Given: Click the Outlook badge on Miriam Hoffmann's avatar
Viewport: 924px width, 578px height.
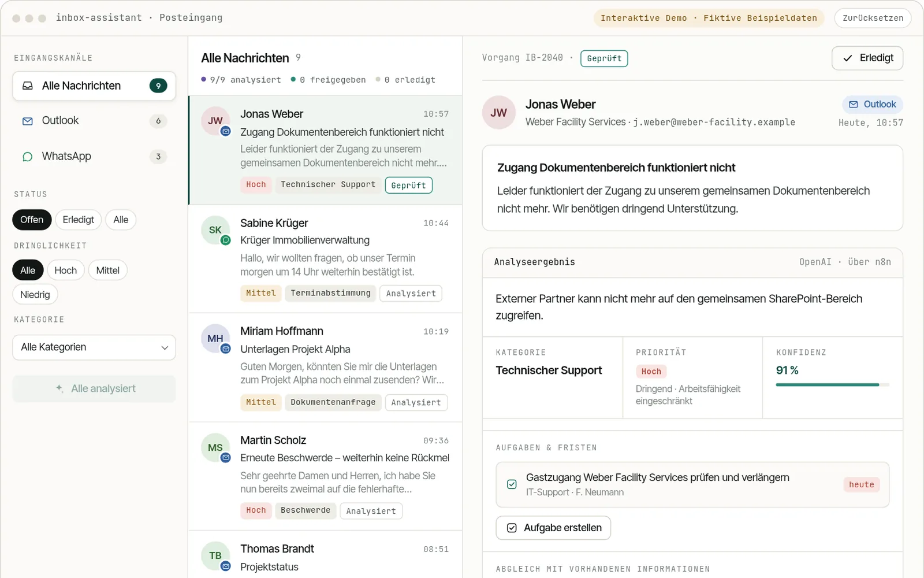Looking at the screenshot, I should [226, 349].
